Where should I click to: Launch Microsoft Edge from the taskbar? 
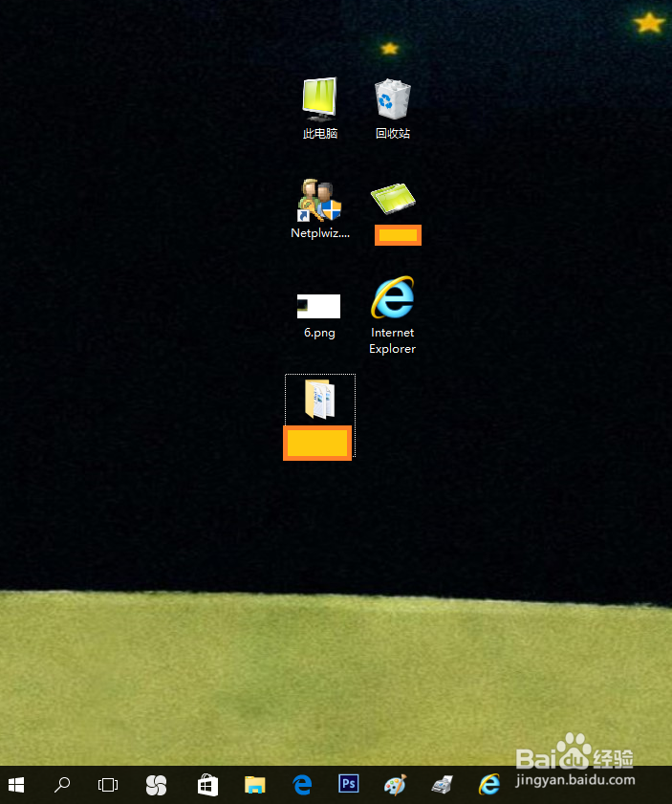point(302,785)
